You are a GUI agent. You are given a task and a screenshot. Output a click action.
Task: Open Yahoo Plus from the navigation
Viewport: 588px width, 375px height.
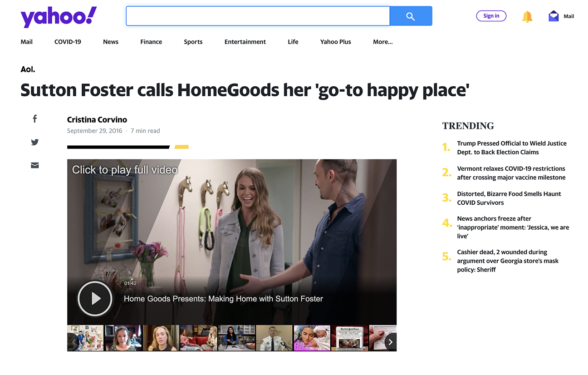[x=336, y=42]
